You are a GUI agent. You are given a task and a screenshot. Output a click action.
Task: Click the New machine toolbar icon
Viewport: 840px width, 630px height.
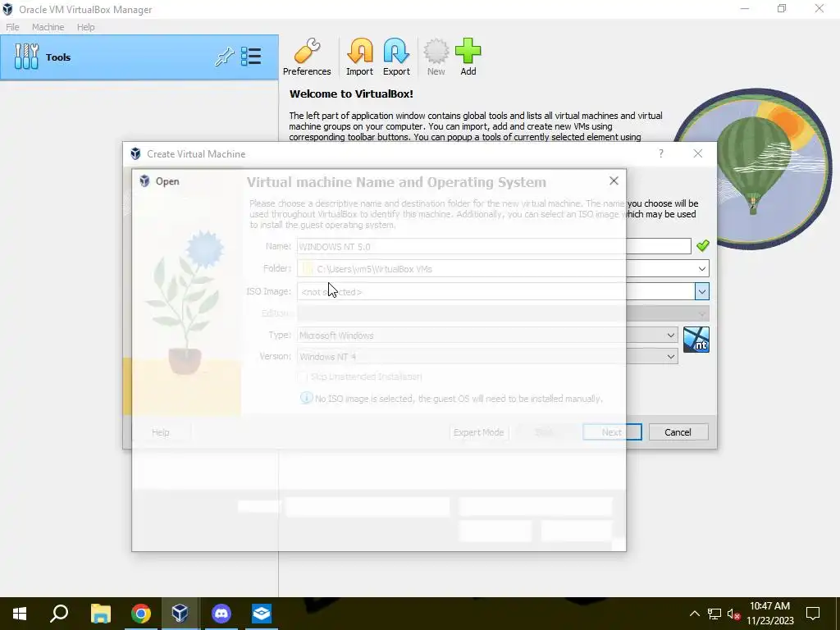(436, 57)
